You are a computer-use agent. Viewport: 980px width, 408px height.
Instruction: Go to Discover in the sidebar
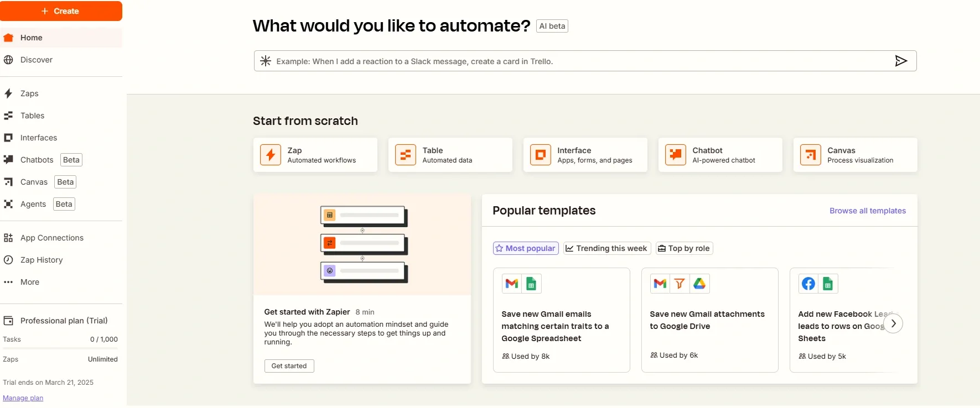tap(37, 60)
